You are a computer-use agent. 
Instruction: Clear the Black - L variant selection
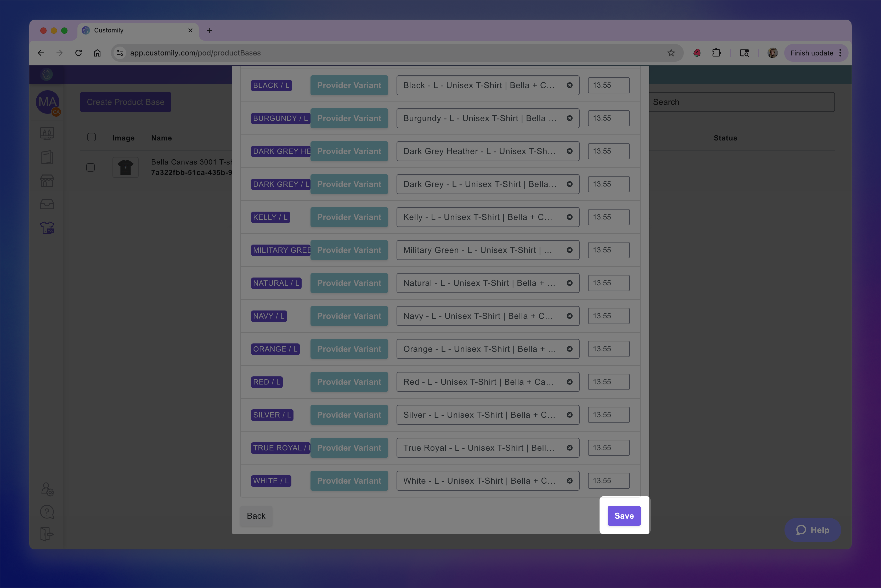point(569,86)
